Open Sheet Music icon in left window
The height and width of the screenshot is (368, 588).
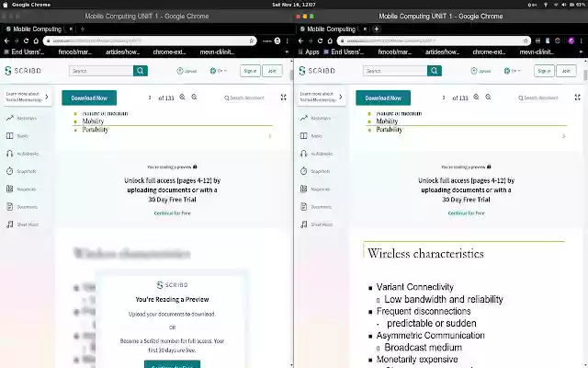point(10,224)
